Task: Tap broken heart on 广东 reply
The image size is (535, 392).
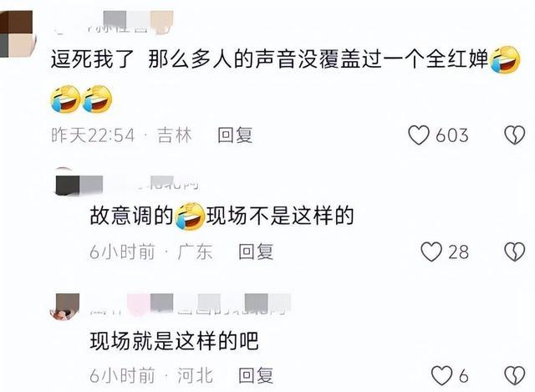Action: click(x=515, y=252)
